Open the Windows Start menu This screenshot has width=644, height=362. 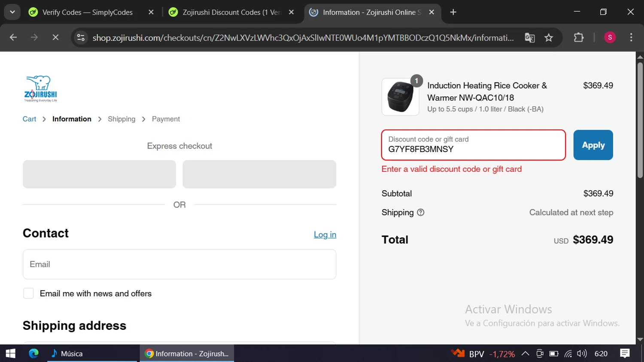[x=10, y=353]
